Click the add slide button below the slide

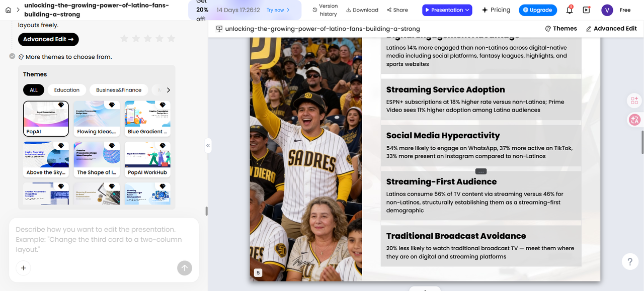(x=425, y=289)
